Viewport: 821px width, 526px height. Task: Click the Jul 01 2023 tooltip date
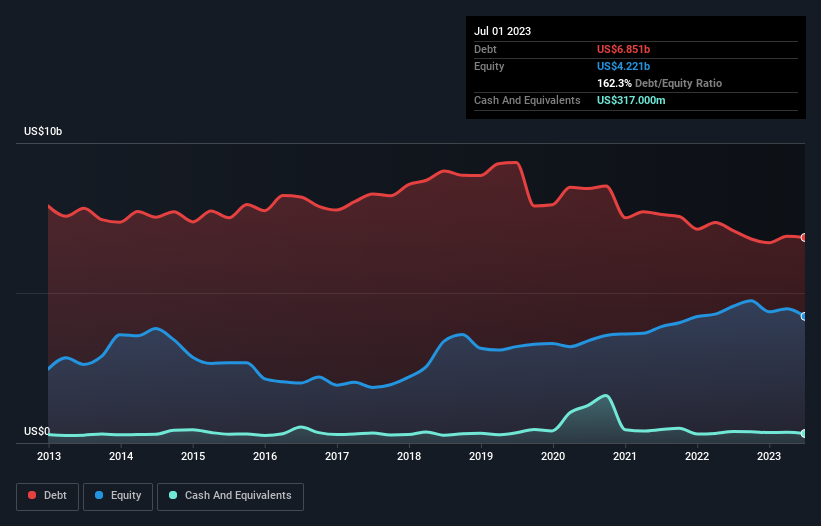(502, 31)
